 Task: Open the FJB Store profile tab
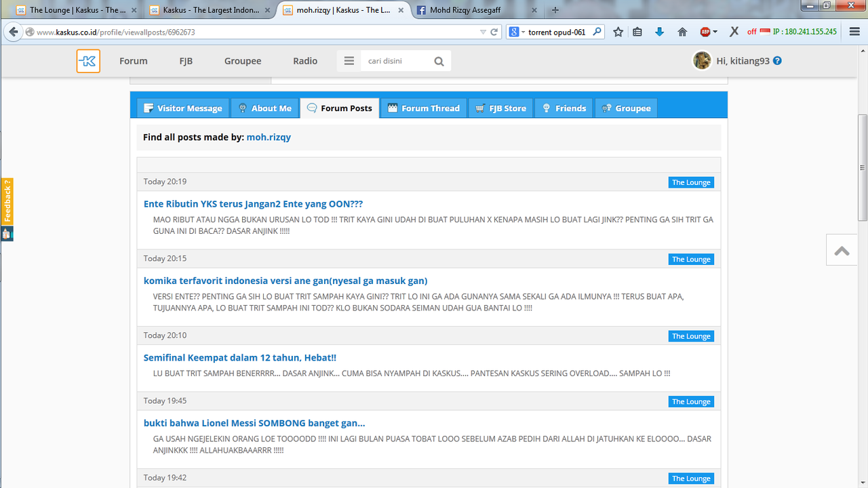[501, 108]
